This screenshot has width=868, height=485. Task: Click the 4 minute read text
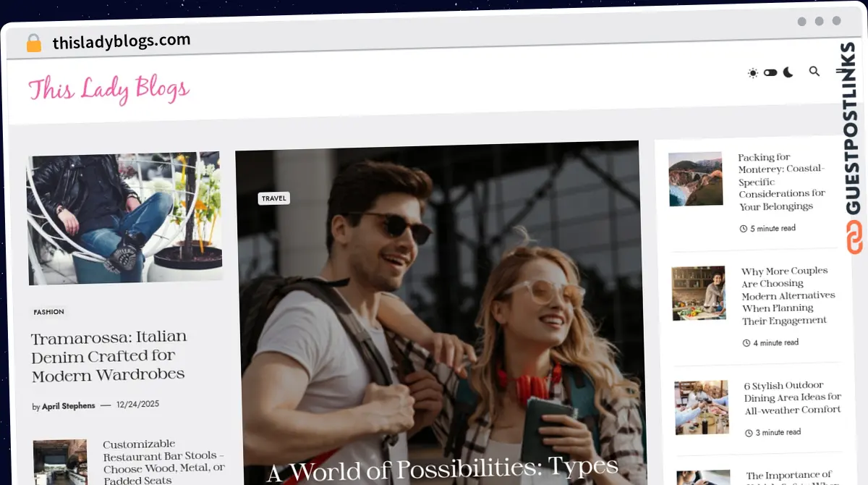(776, 342)
